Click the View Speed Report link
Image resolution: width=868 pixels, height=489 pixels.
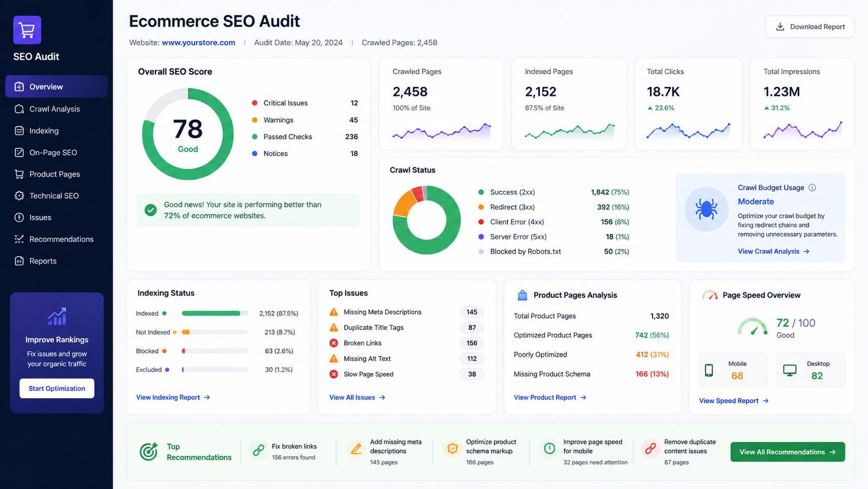pos(734,401)
